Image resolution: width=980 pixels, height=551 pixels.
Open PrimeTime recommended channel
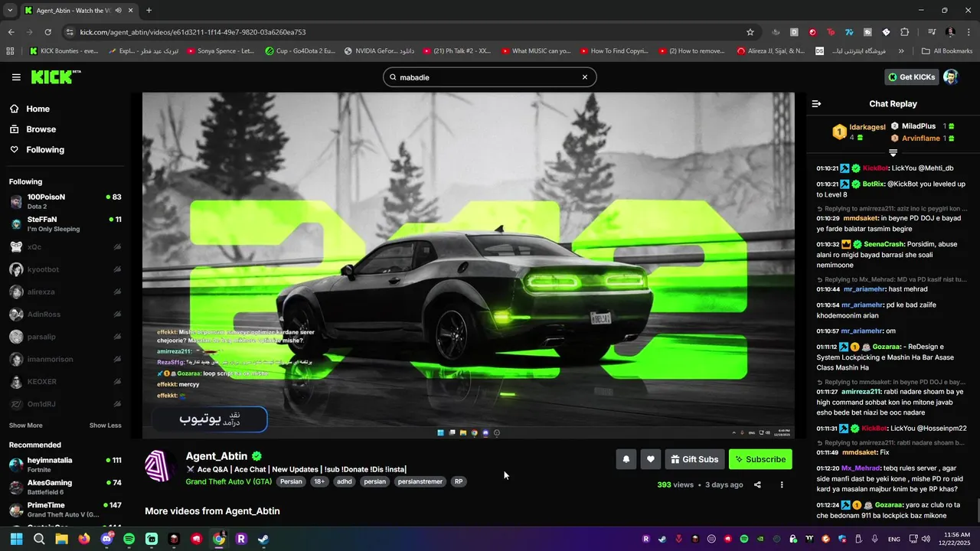tap(65, 510)
